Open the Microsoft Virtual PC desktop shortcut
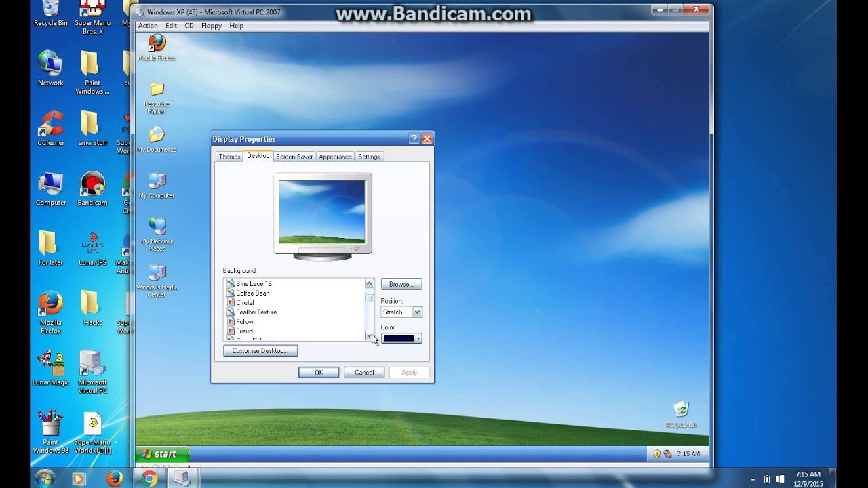The image size is (868, 488). click(93, 372)
